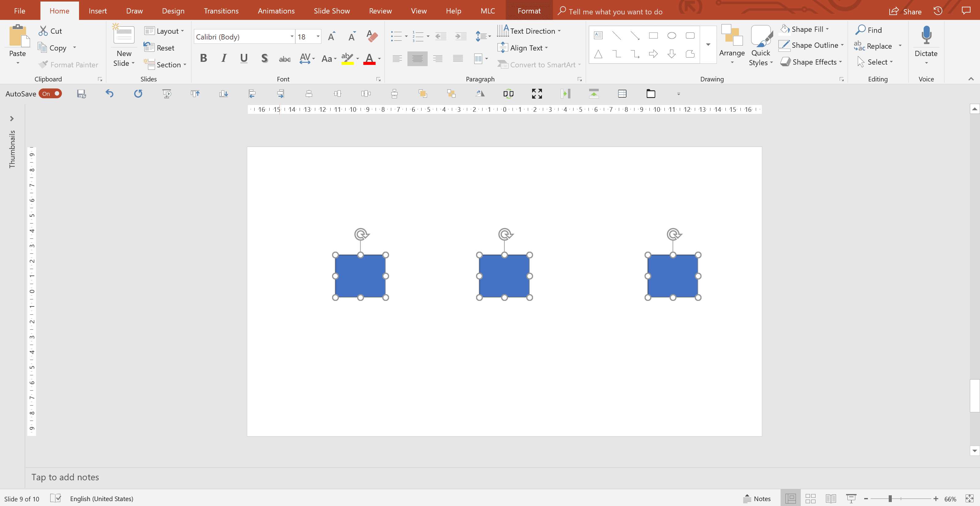Click the Format Painter brush
Screen dimensions: 980x506
[x=43, y=64]
